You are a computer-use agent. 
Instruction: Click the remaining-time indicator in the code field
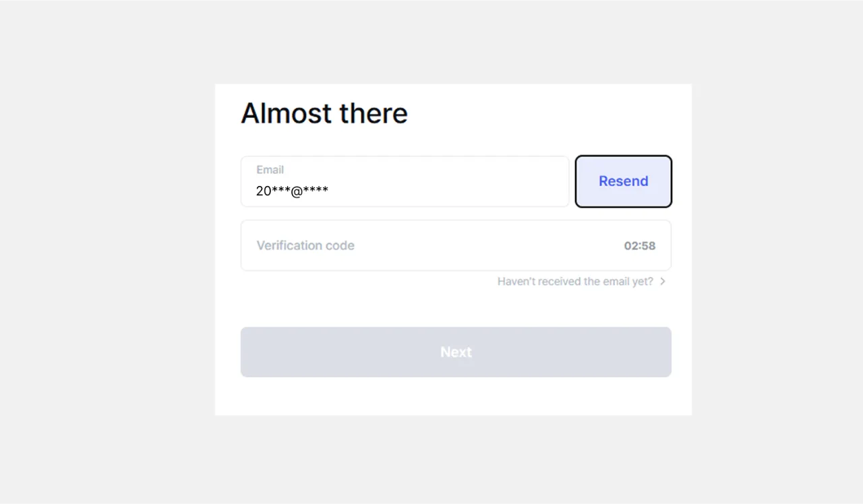click(639, 246)
